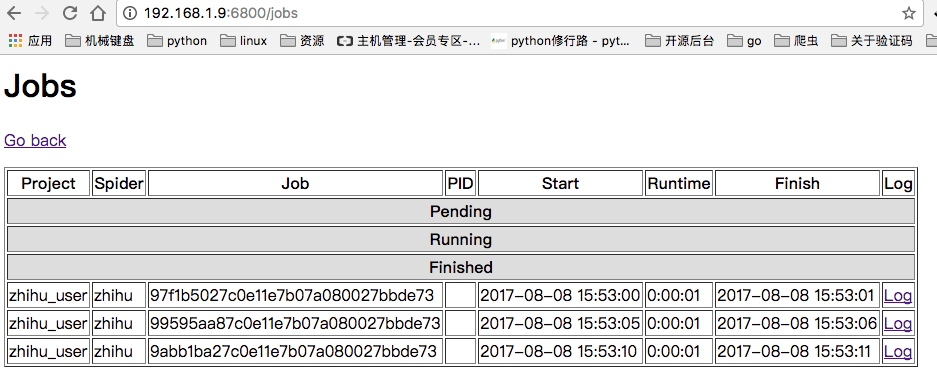The width and height of the screenshot is (937, 384).
Task: Click the site info icon in the address bar
Action: tap(130, 13)
